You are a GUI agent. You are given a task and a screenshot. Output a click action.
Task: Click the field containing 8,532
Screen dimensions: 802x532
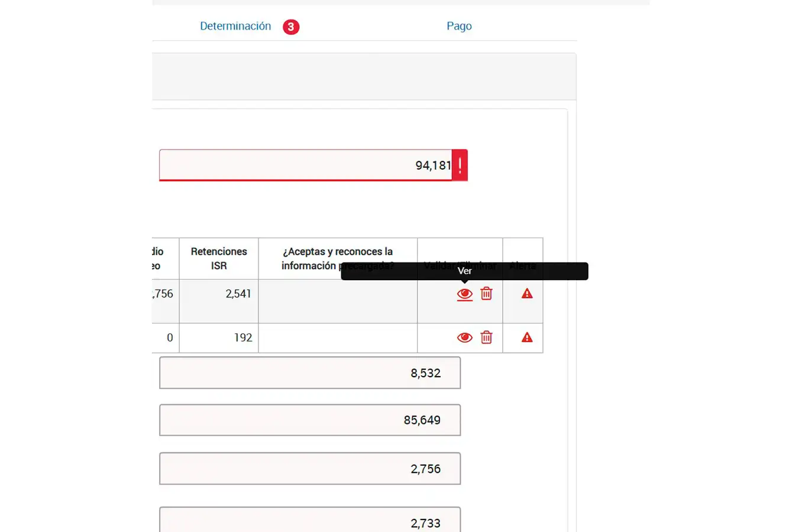(x=309, y=373)
